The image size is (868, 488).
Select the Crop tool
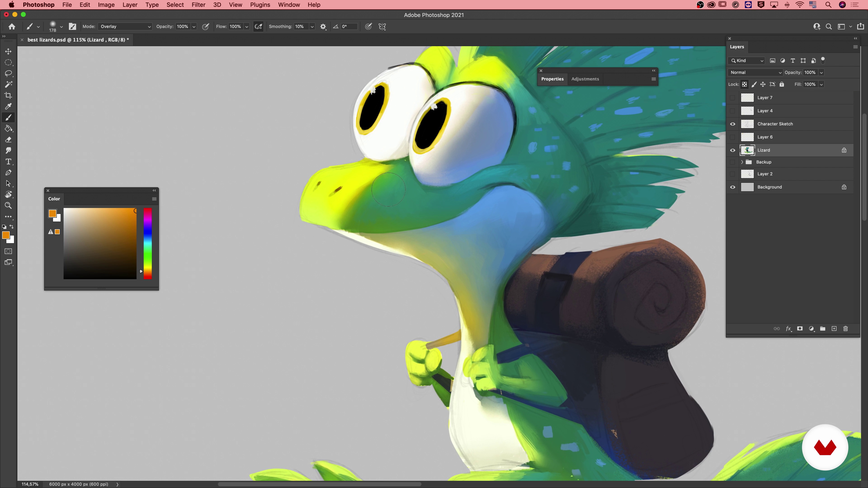click(8, 95)
